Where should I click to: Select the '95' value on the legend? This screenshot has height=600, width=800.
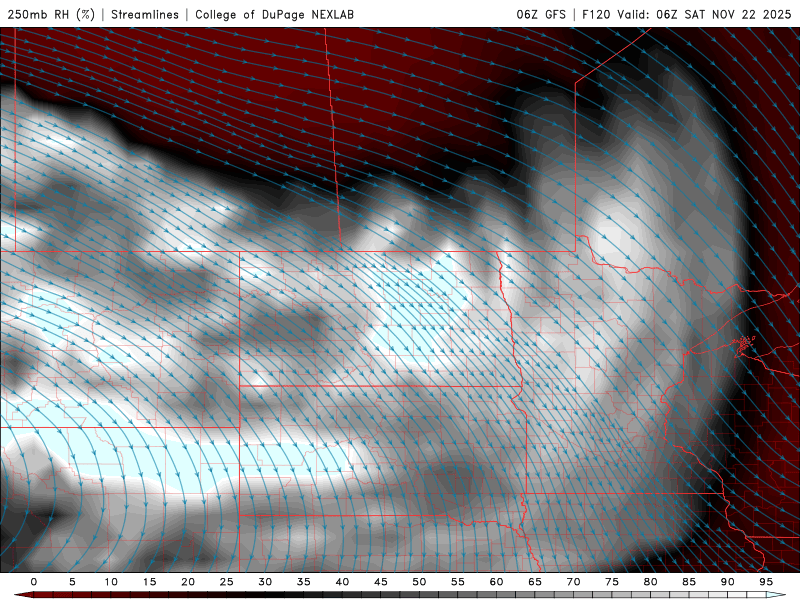click(x=766, y=582)
